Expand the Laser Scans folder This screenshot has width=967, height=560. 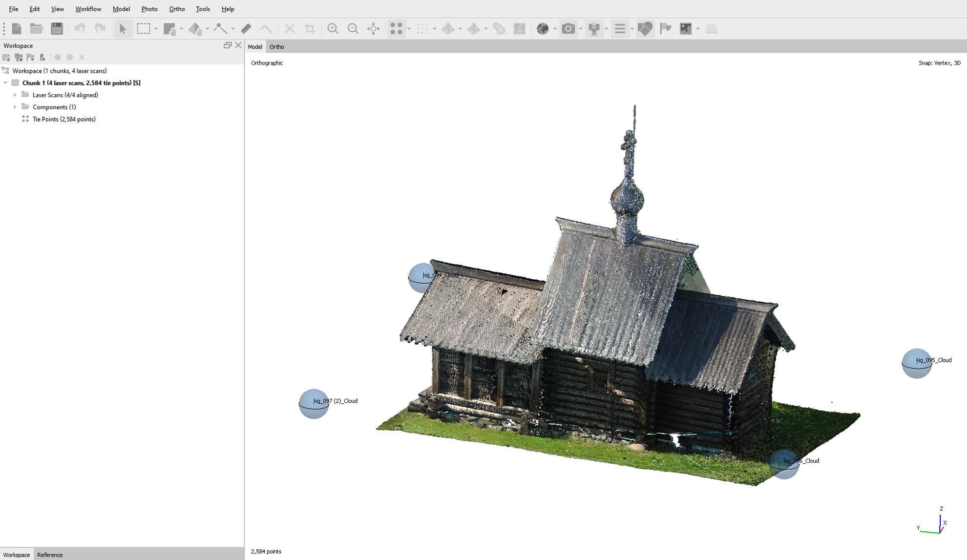pos(15,95)
